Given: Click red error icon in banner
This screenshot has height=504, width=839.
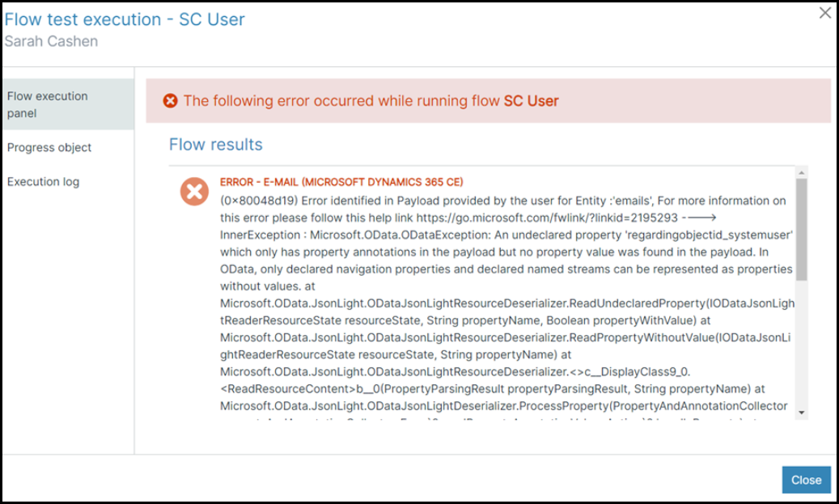Looking at the screenshot, I should [x=170, y=100].
